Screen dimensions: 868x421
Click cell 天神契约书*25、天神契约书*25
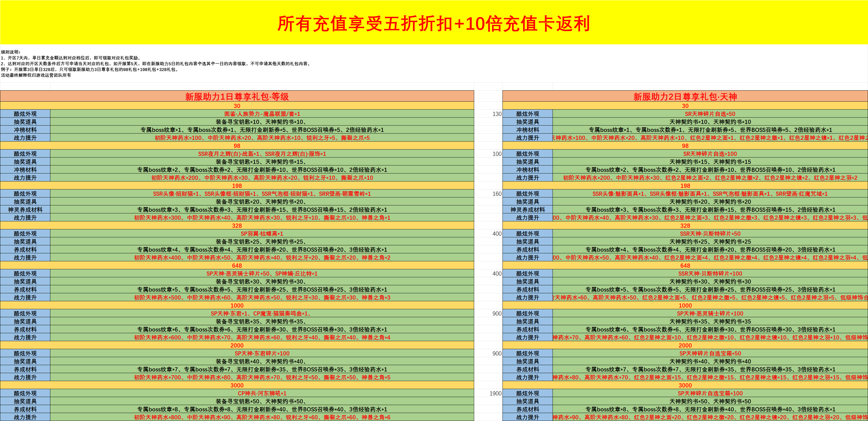tap(710, 241)
